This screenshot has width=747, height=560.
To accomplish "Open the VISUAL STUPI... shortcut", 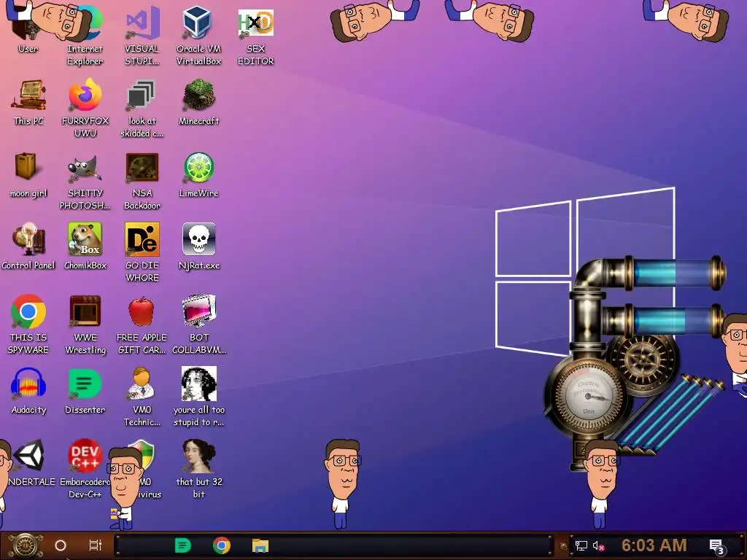I will click(142, 34).
